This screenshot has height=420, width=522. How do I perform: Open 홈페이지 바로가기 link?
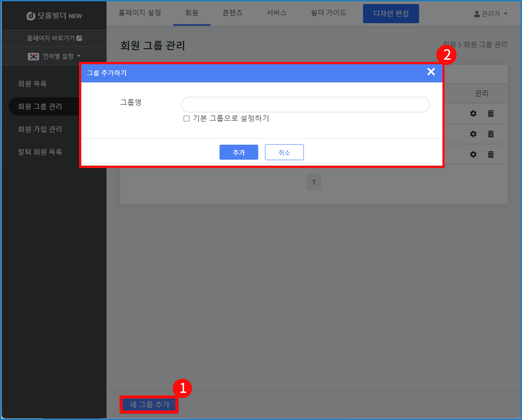(54, 38)
